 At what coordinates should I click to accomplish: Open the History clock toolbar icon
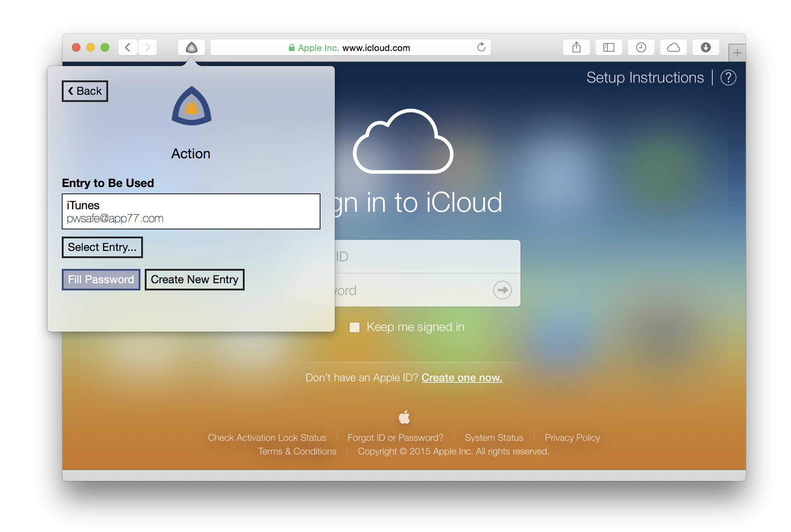pos(641,47)
